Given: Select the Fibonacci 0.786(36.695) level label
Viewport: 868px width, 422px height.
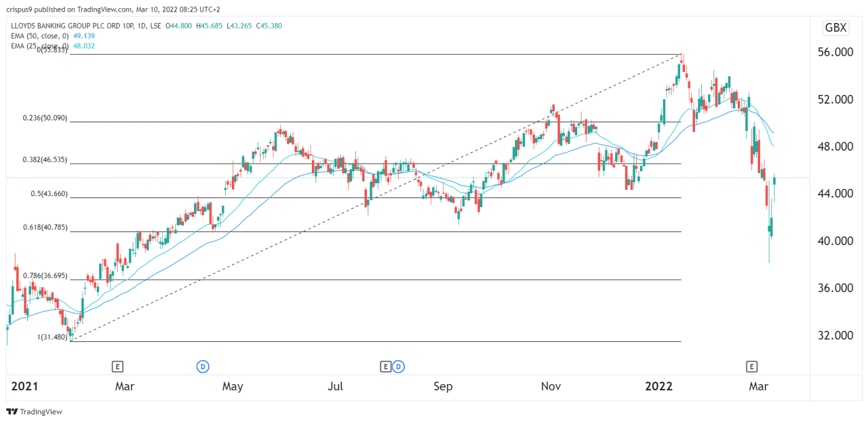Looking at the screenshot, I should pyautogui.click(x=45, y=276).
